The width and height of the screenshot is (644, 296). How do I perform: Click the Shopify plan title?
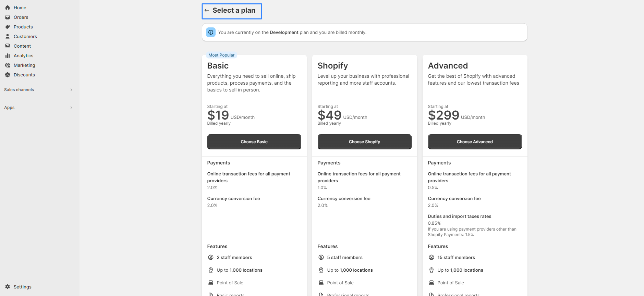tap(333, 65)
